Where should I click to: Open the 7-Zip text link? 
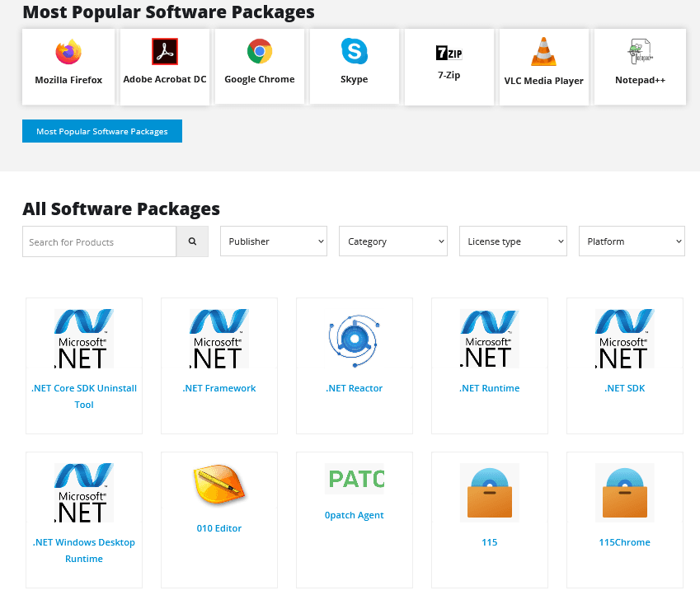pyautogui.click(x=449, y=75)
